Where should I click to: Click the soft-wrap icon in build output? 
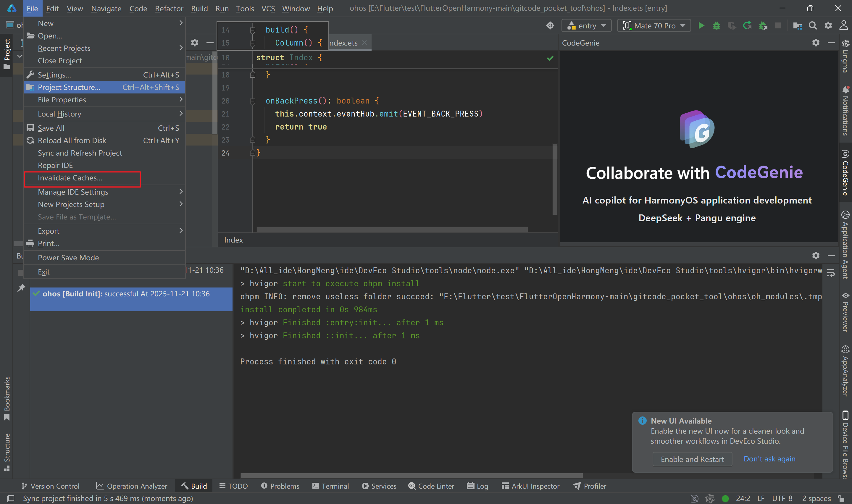point(831,273)
